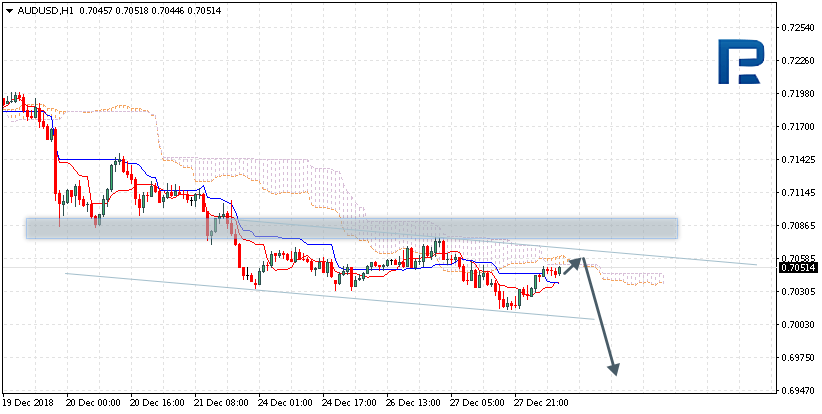Click the downward forecast arrow head

[x=613, y=367]
